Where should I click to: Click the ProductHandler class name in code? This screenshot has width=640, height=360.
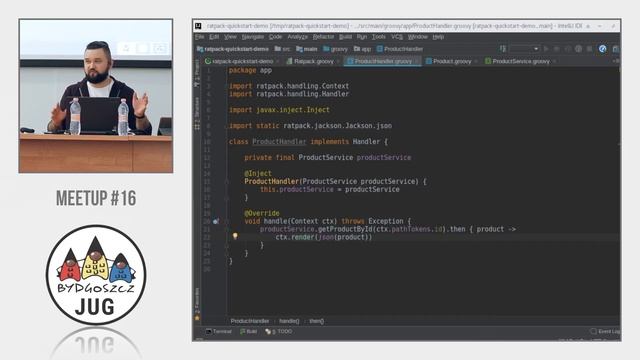point(279,142)
